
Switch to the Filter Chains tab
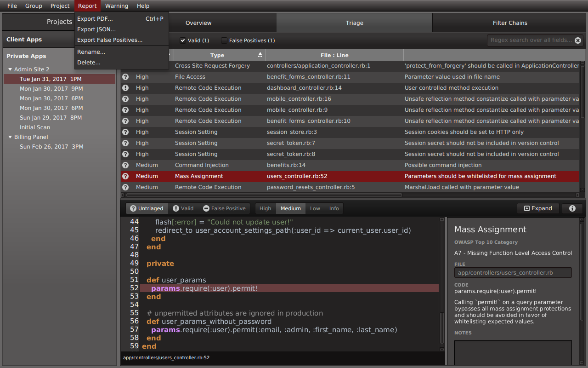510,23
